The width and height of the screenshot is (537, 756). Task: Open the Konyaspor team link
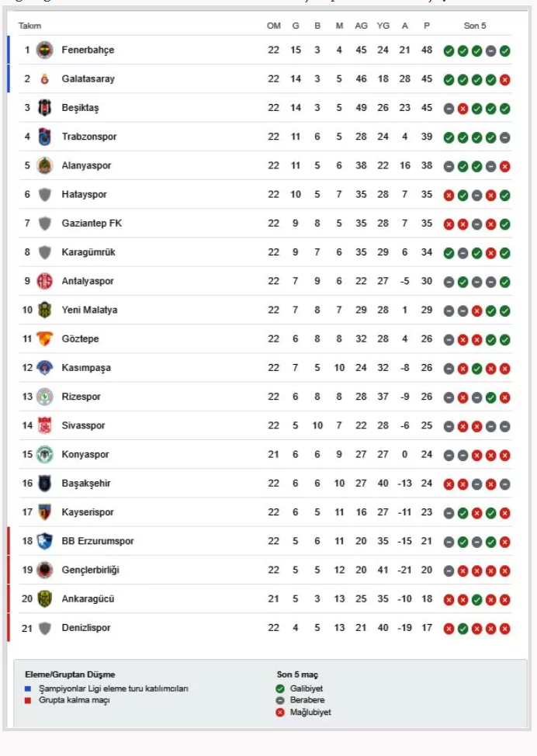point(85,454)
